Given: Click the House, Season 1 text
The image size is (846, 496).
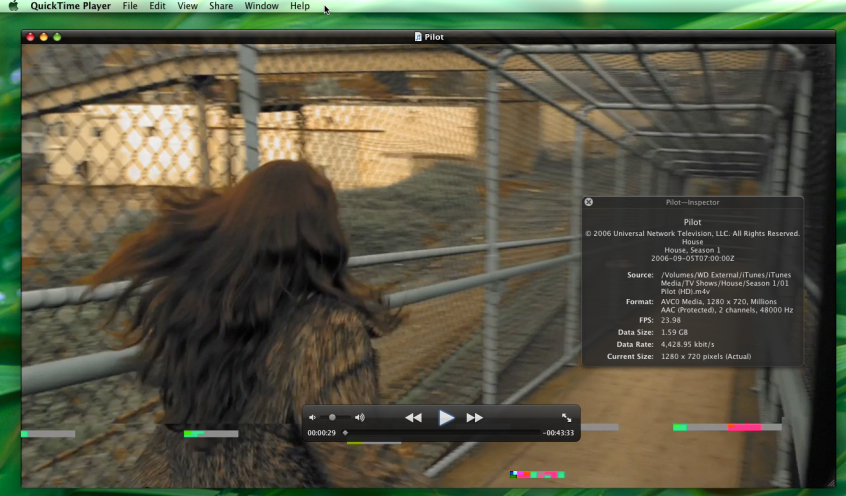Looking at the screenshot, I should click(x=693, y=250).
